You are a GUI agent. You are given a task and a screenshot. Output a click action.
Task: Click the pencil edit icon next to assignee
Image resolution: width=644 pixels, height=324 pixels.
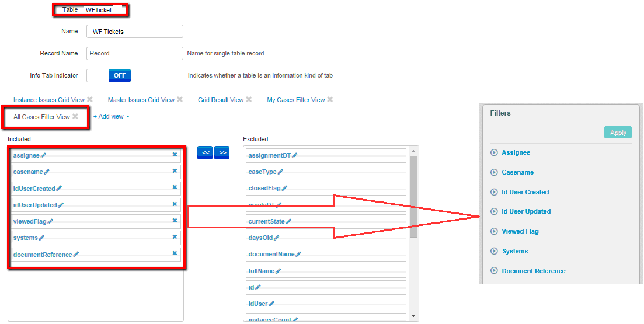tap(44, 155)
